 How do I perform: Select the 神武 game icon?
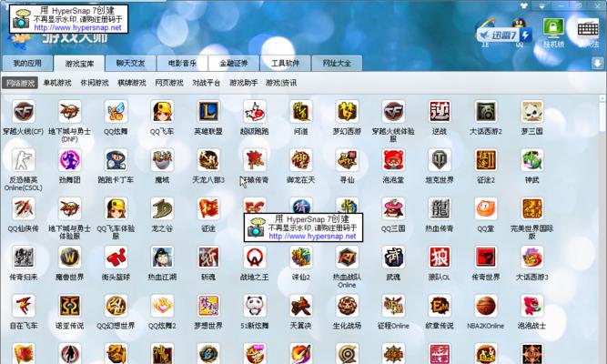(531, 160)
